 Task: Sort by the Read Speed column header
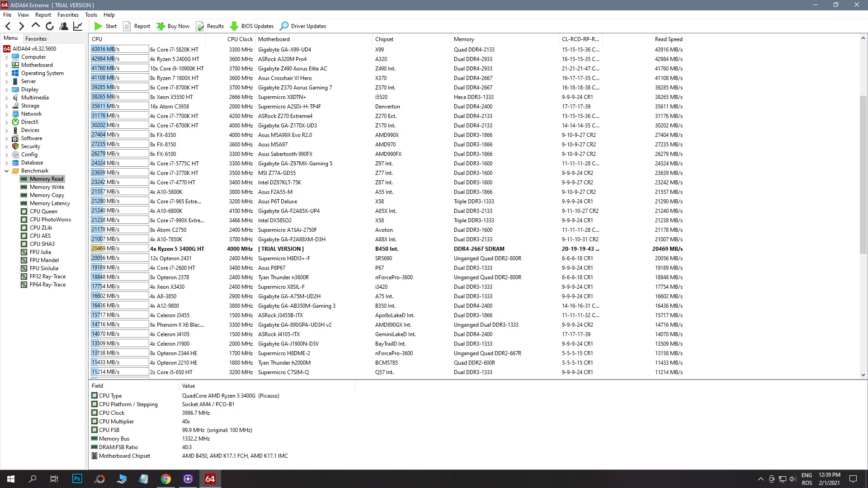(x=669, y=39)
